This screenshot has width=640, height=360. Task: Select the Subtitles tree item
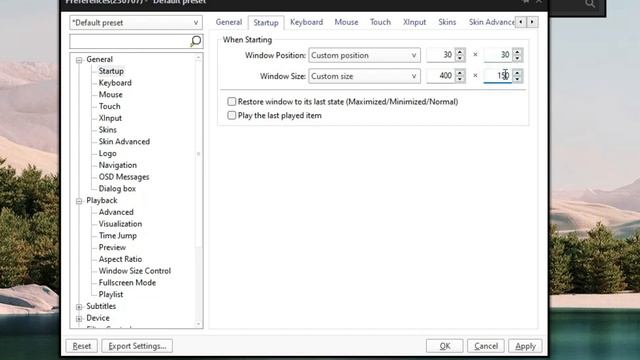[x=101, y=307]
